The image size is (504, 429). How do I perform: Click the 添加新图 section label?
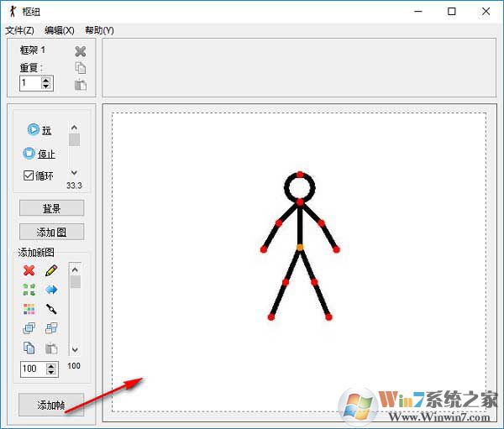(36, 252)
